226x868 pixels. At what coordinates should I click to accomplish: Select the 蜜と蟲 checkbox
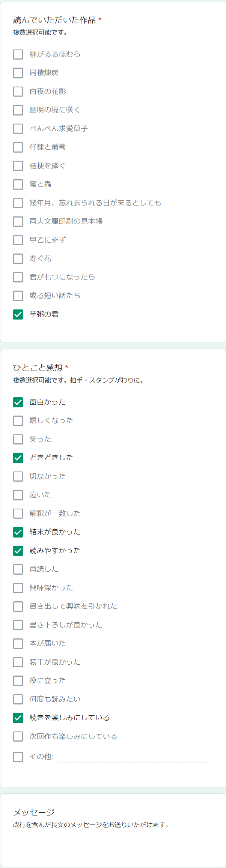[18, 184]
